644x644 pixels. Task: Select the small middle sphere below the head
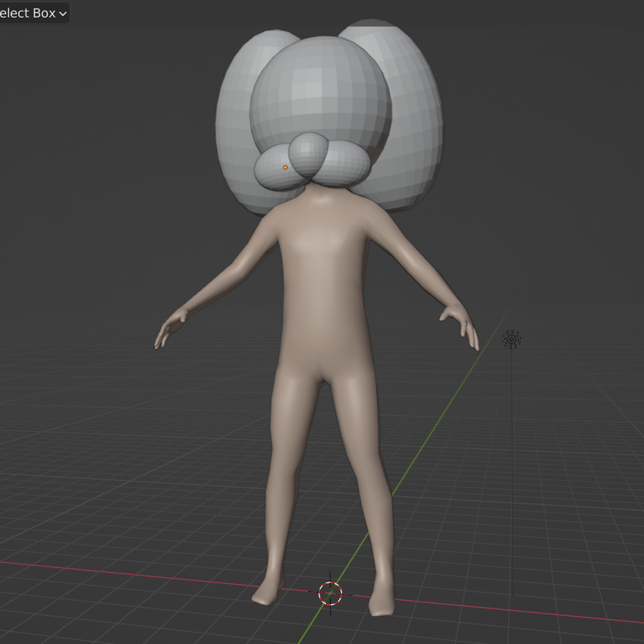309,154
